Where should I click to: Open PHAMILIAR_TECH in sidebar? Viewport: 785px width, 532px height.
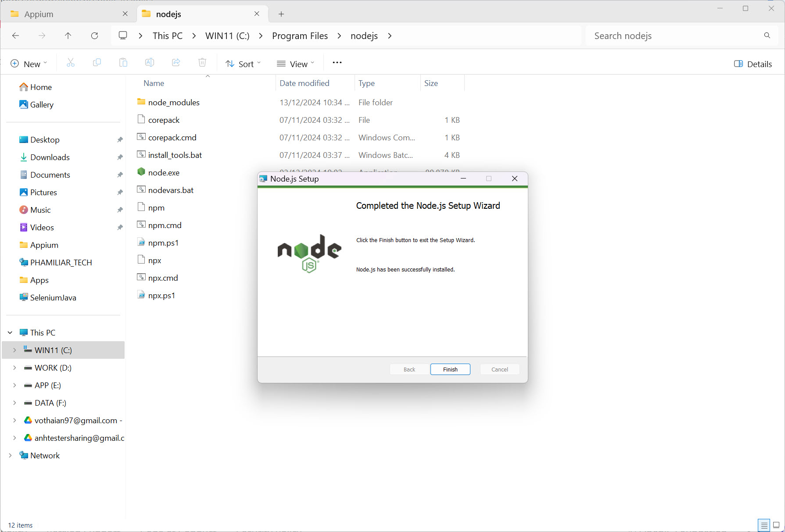pos(61,263)
